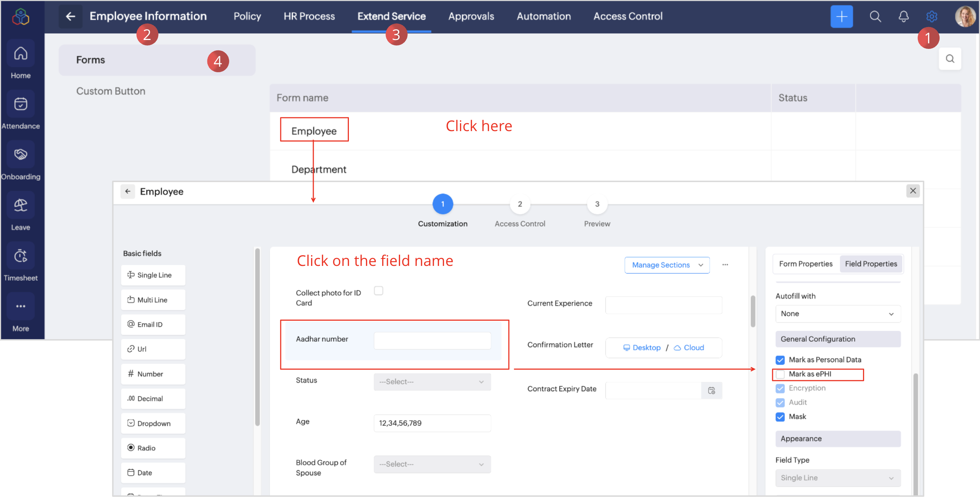Select the Extend Service tab
Viewport: 980px width, 497px height.
(x=391, y=16)
